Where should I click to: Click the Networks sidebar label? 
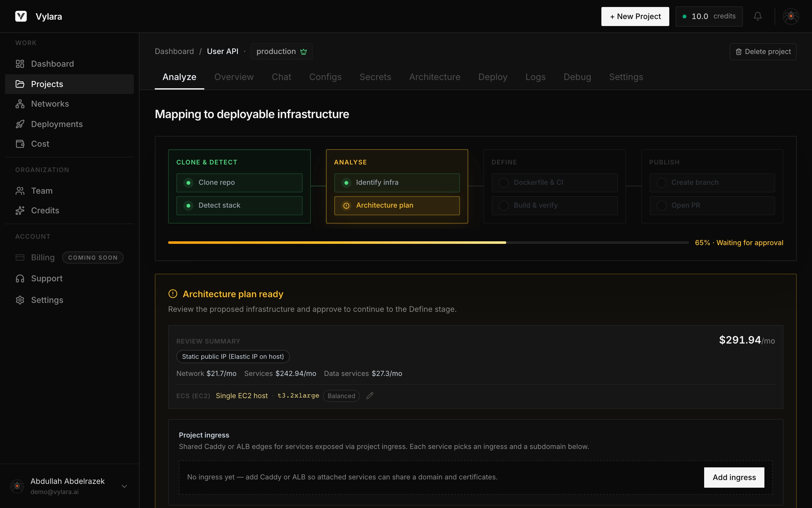(x=50, y=104)
